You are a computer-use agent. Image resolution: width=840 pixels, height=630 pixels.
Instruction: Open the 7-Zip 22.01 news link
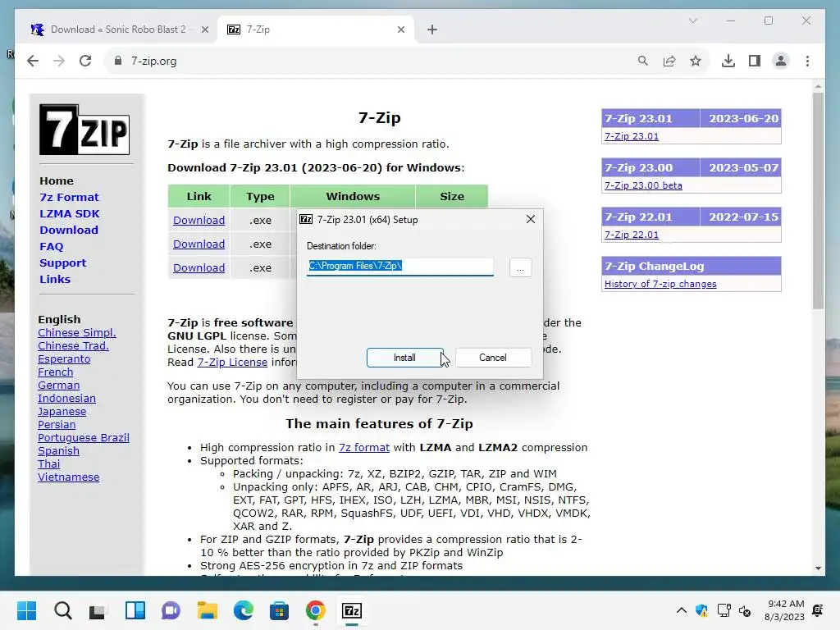tap(632, 235)
